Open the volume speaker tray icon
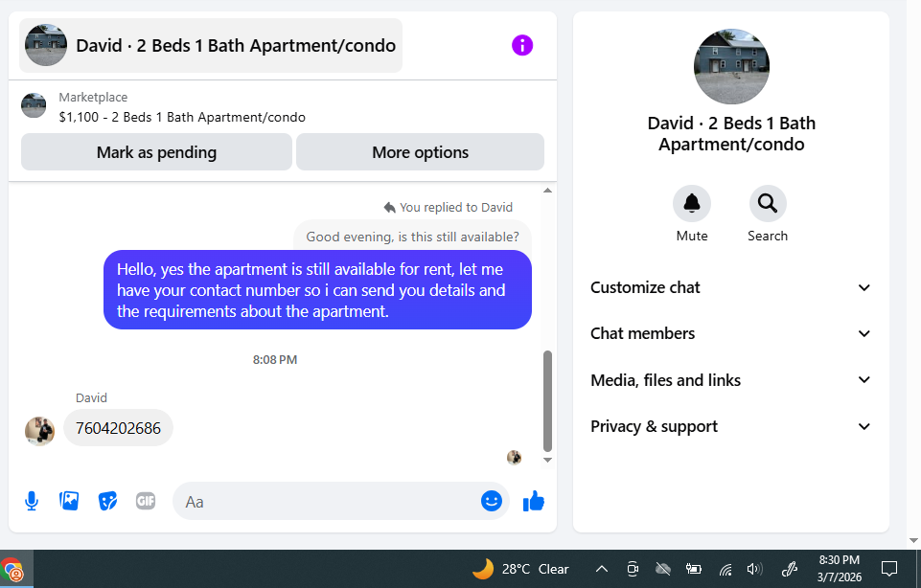921x588 pixels. tap(755, 569)
